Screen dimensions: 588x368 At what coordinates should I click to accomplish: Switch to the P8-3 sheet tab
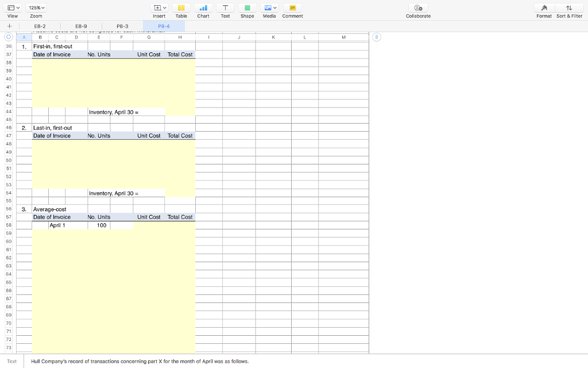122,26
